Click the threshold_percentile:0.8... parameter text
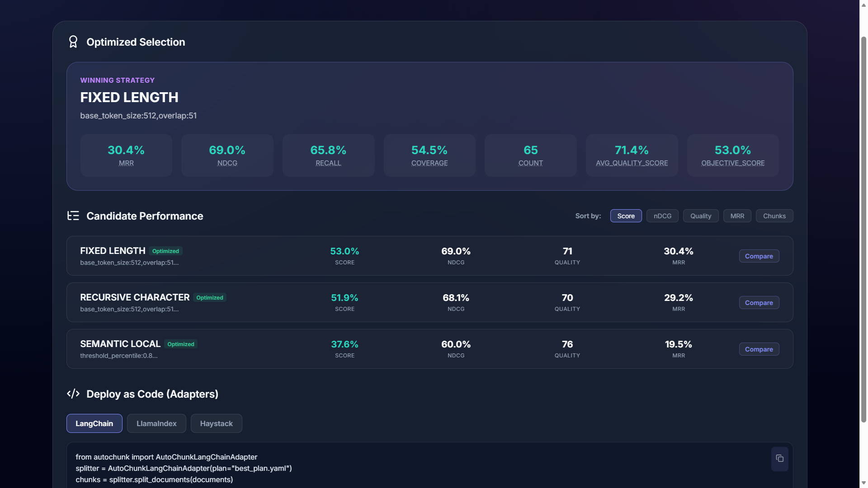The width and height of the screenshot is (868, 488). [x=119, y=356]
